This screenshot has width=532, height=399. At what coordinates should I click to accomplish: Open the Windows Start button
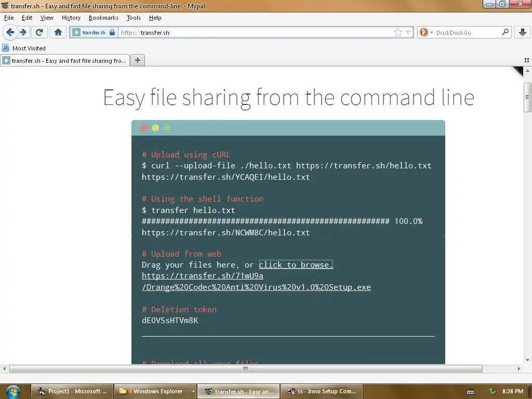click(x=12, y=392)
